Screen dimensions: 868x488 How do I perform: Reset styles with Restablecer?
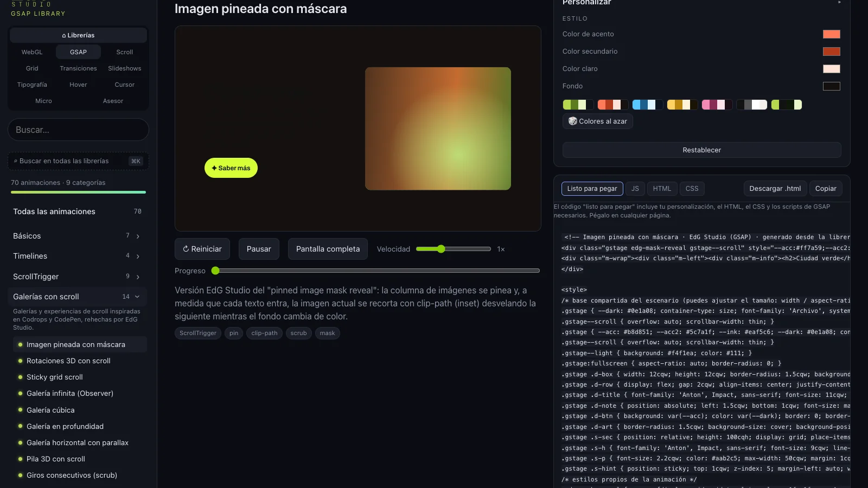(x=702, y=150)
